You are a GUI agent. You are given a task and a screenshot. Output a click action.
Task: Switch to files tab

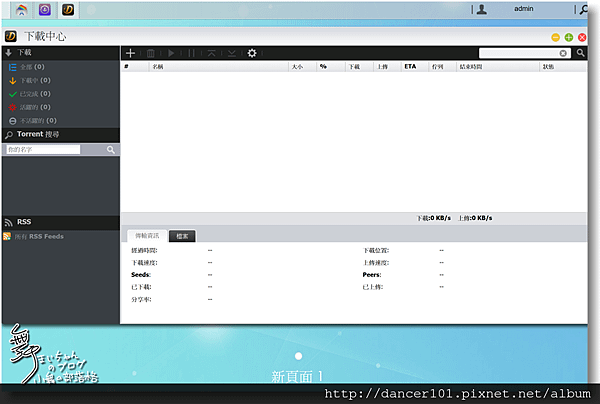click(182, 236)
